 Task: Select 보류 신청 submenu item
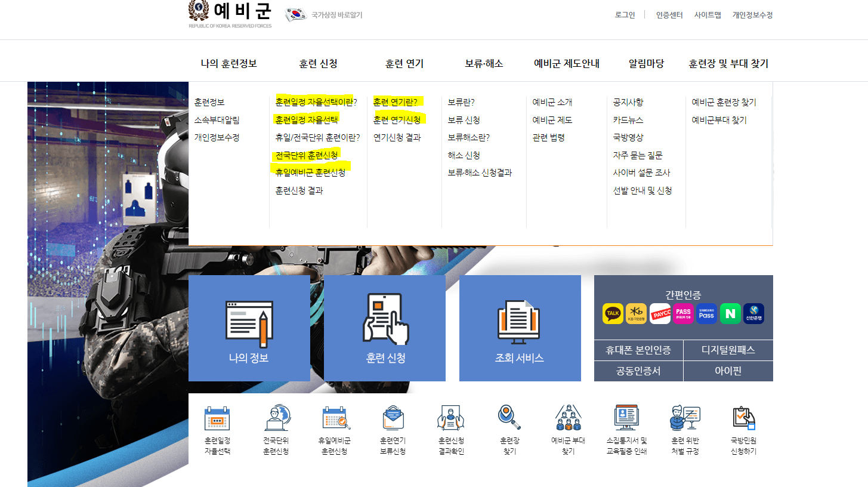464,120
